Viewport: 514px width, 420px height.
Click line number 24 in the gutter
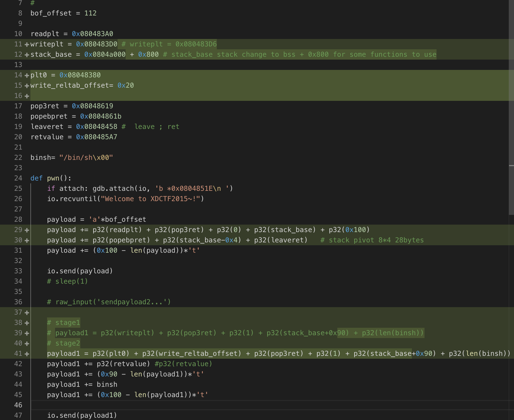[18, 178]
